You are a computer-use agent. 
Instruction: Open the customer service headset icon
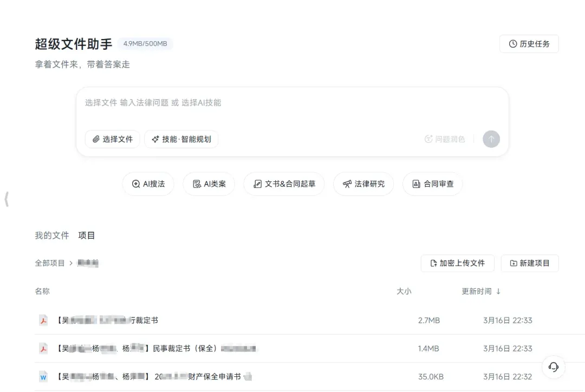[553, 367]
